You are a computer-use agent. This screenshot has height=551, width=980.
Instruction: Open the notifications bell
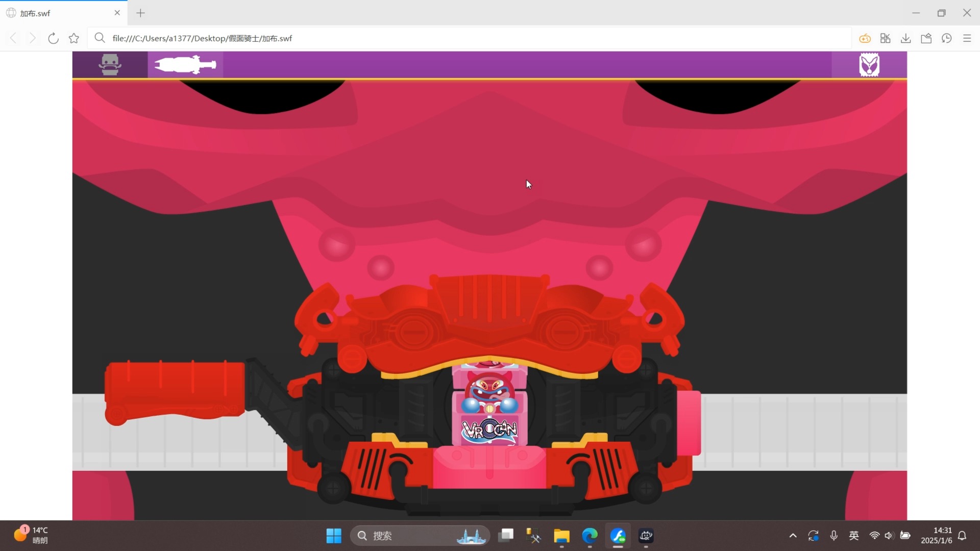point(962,536)
